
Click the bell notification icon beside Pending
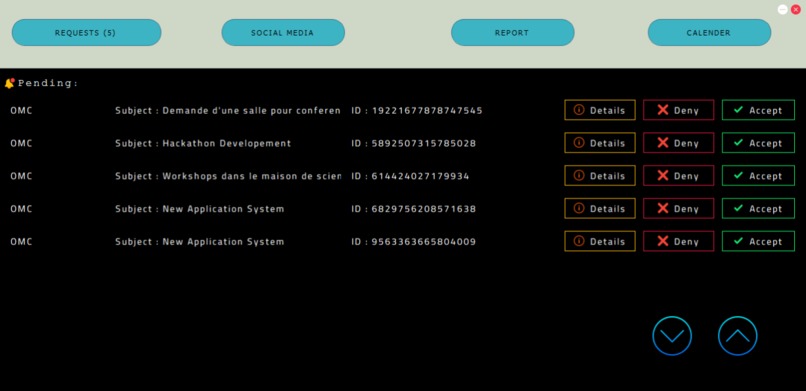(9, 83)
